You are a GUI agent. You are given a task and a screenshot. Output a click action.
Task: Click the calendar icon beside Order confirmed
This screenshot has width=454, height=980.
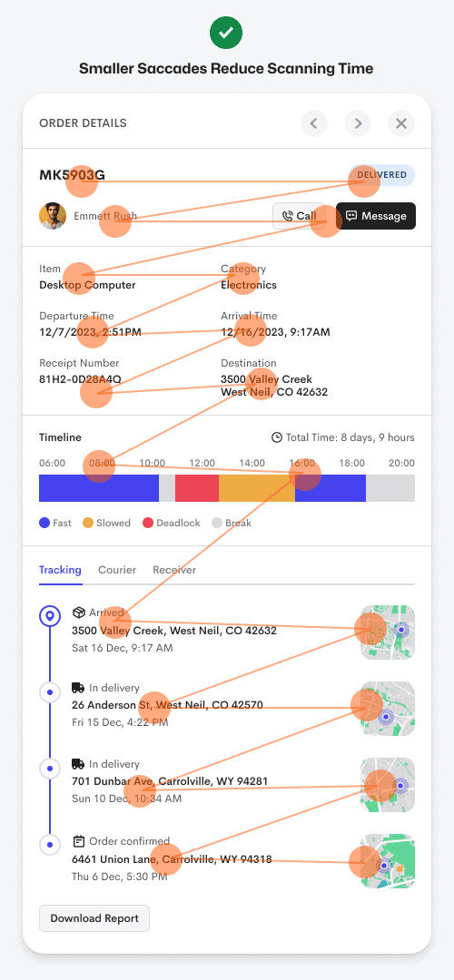coord(78,840)
